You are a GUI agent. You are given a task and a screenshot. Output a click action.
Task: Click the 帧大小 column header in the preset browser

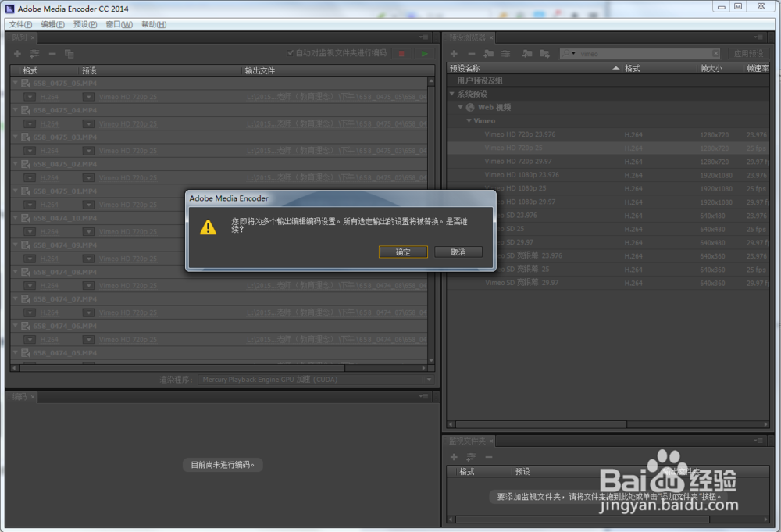pos(711,68)
